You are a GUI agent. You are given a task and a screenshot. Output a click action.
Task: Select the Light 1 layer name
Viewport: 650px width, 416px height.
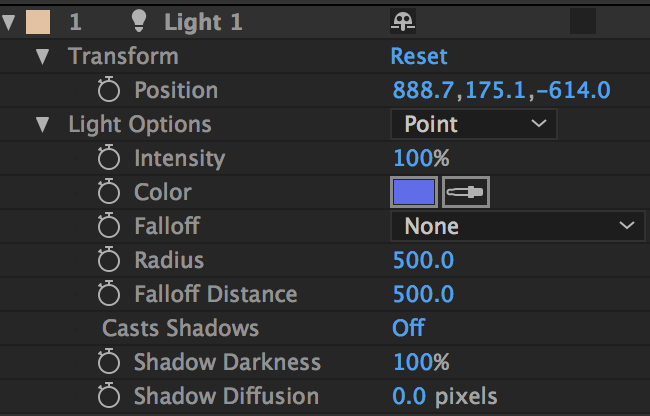[x=203, y=22]
